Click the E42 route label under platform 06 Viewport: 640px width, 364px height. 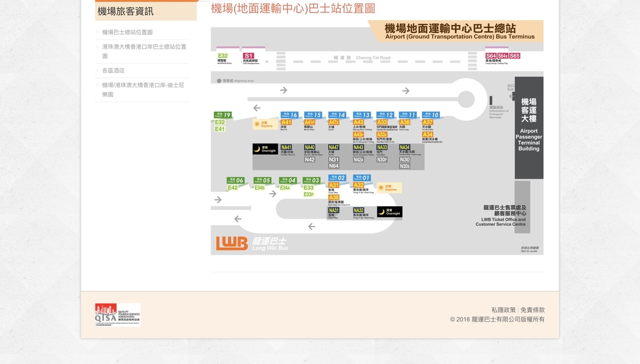pyautogui.click(x=232, y=188)
